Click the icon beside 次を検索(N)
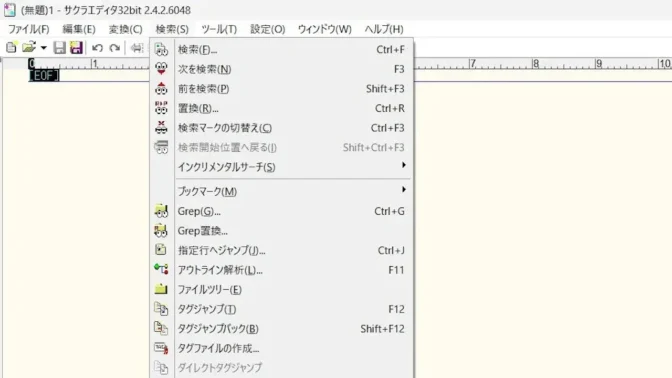The width and height of the screenshot is (672, 378). (x=161, y=69)
